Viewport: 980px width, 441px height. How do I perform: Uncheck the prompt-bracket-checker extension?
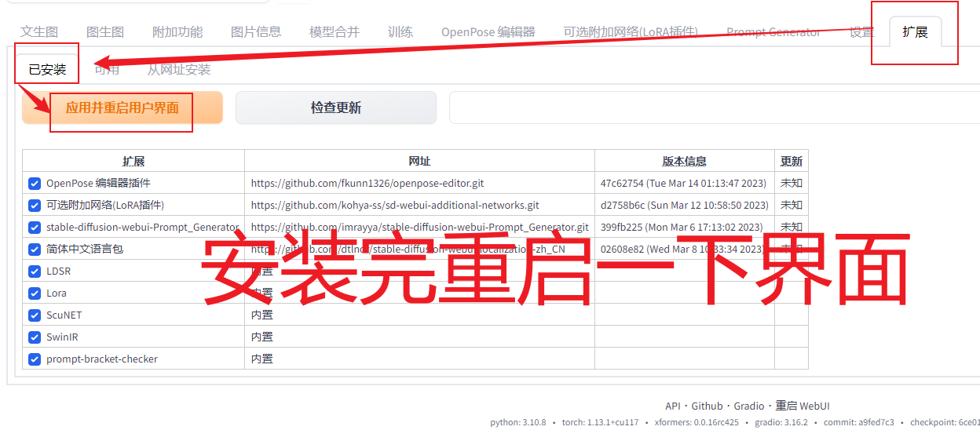point(35,359)
